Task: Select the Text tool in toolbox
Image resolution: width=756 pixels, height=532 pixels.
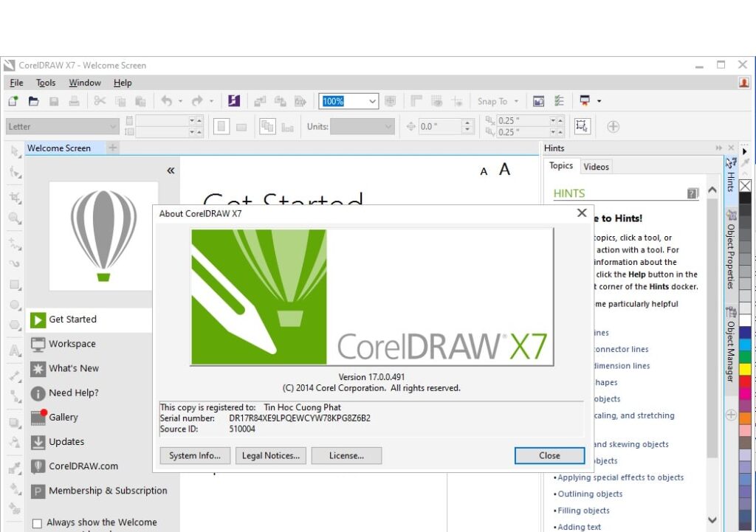Action: click(15, 350)
